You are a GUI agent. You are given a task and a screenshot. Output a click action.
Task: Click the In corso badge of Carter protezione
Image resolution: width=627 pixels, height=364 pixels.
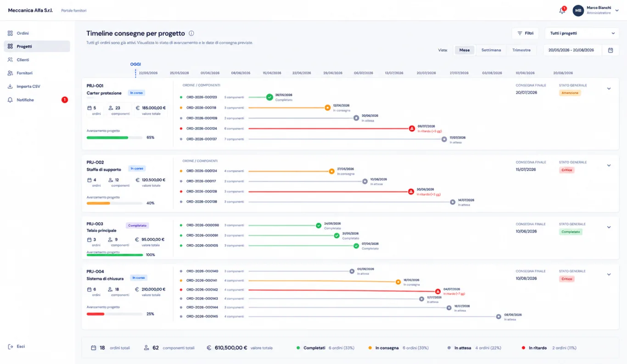(136, 93)
